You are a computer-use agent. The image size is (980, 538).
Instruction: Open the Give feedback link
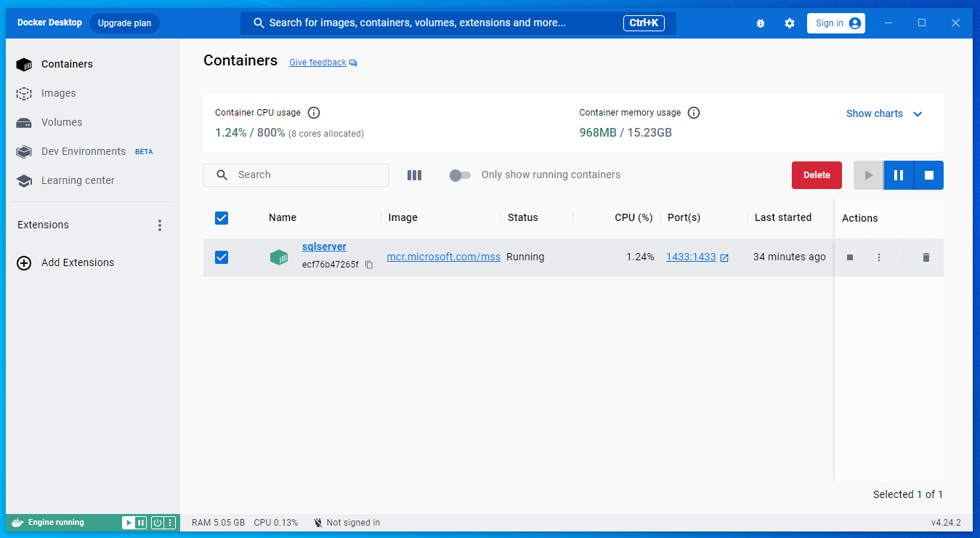323,63
